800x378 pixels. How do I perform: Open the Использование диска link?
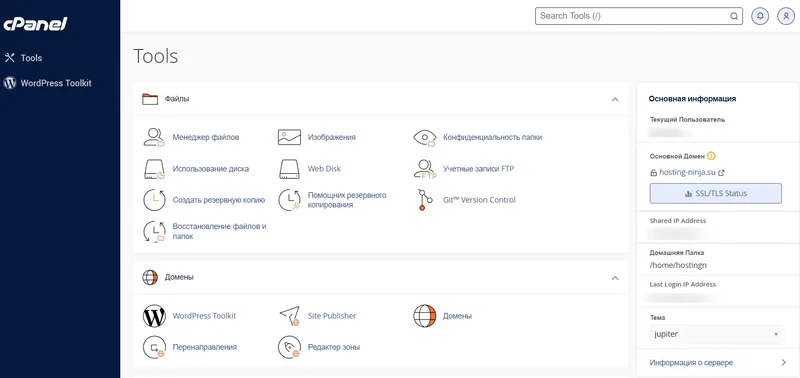(211, 169)
